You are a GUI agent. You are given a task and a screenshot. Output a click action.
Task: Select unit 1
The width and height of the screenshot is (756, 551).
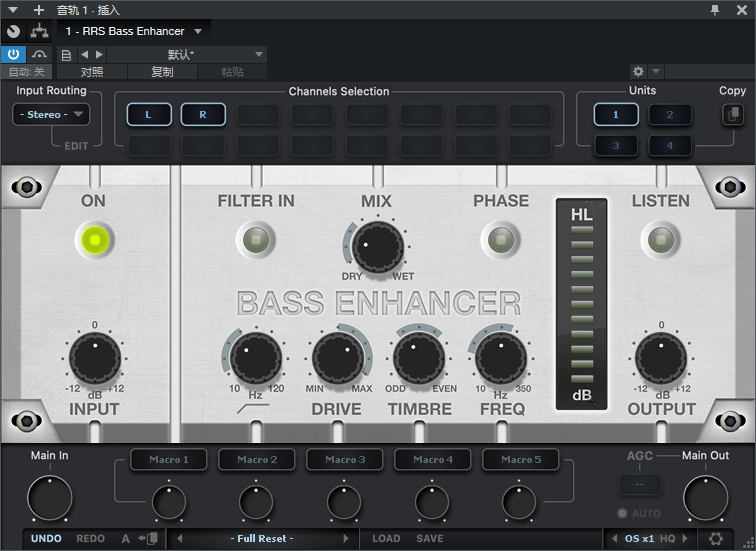pyautogui.click(x=616, y=115)
